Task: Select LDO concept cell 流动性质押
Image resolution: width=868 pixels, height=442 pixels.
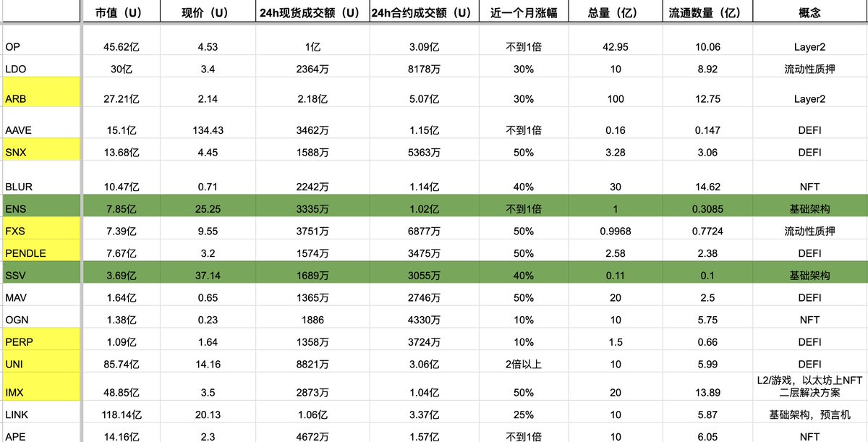Action: pyautogui.click(x=810, y=69)
